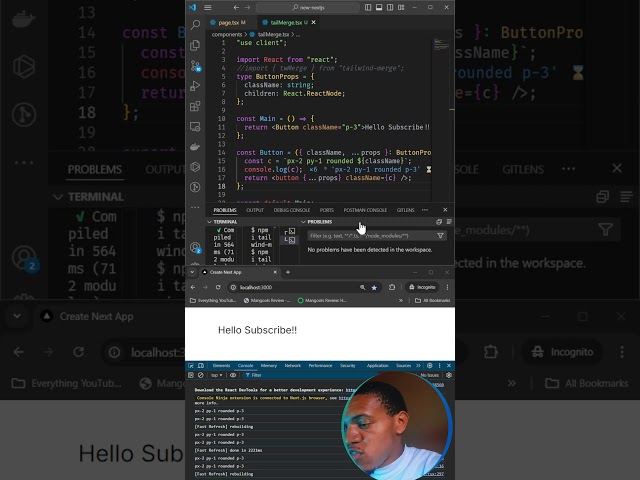This screenshot has height=480, width=640.
Task: Close the Create Next App browser tab
Action: [275, 272]
